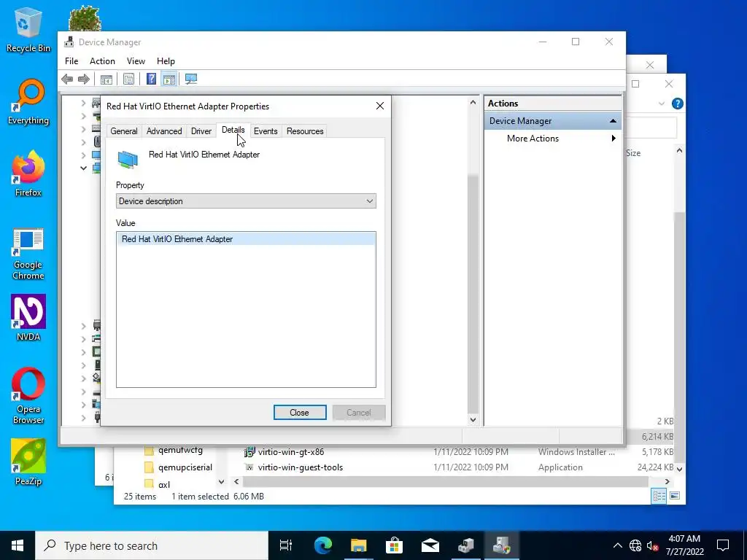Open the Action menu in Device Manager
The height and width of the screenshot is (560, 747).
coord(102,61)
